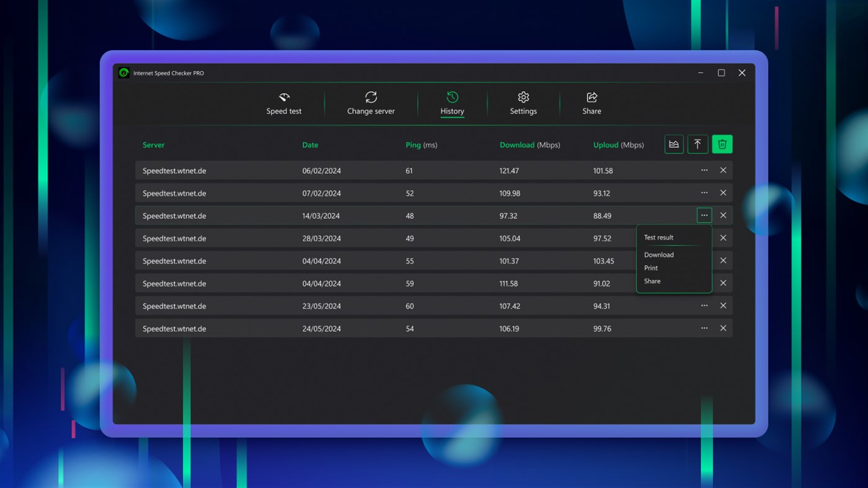Choose Print in the context menu
This screenshot has height=488, width=868.
[651, 268]
